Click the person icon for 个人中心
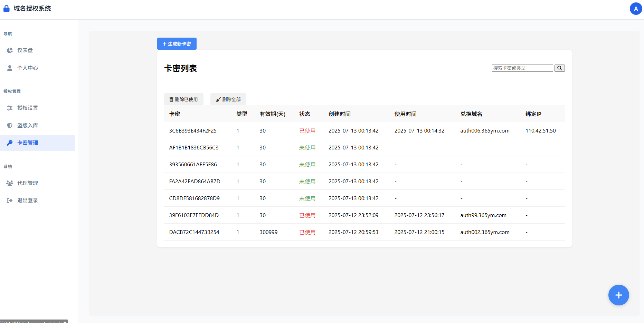Viewport: 644px width, 323px height. 10,68
